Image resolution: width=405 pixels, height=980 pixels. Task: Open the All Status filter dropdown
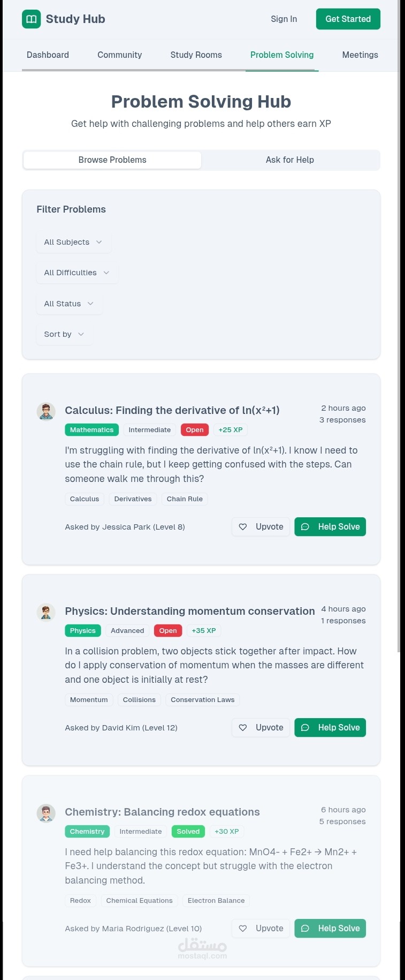click(69, 304)
